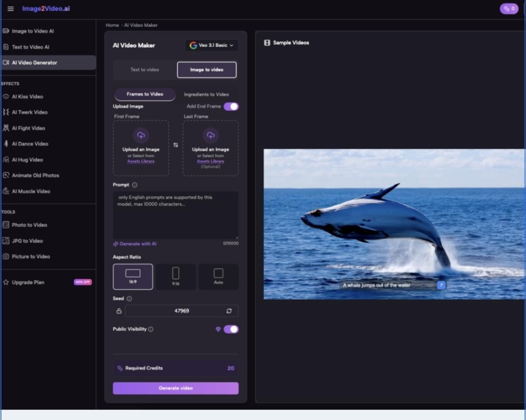Open the hamburger menu icon
Viewport: 526px width, 420px height.
click(x=10, y=9)
